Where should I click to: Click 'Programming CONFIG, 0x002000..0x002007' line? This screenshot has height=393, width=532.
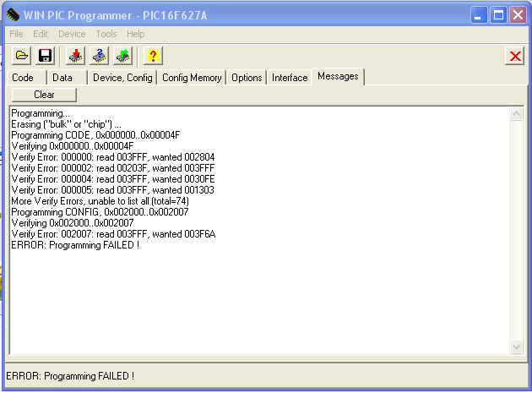(x=100, y=212)
